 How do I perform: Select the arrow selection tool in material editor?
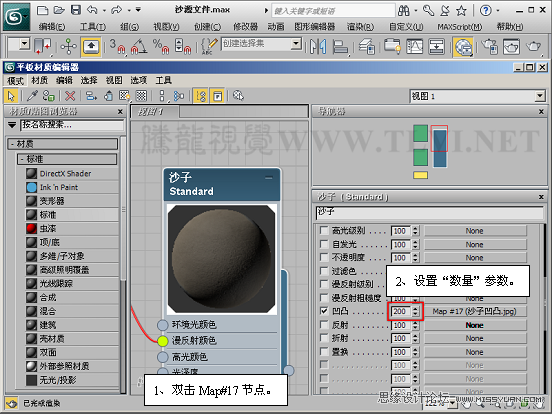click(11, 96)
